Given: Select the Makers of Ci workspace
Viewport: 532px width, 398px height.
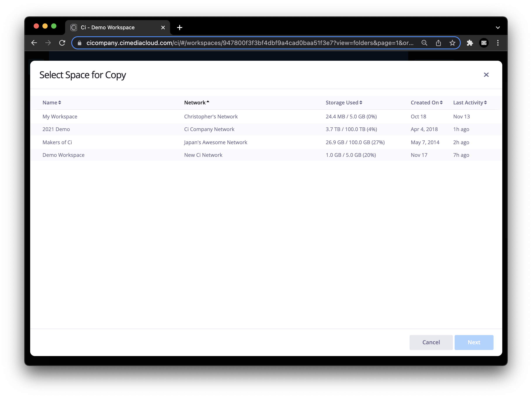Looking at the screenshot, I should tap(266, 142).
